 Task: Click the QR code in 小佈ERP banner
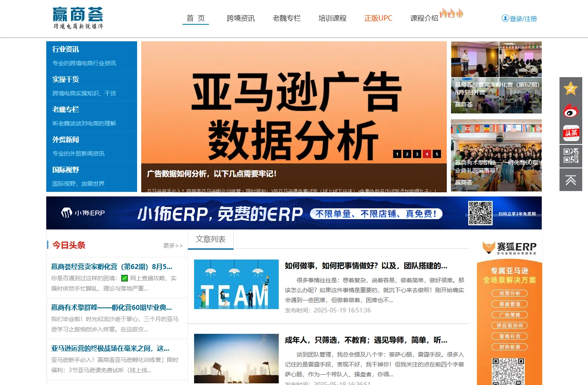click(480, 213)
